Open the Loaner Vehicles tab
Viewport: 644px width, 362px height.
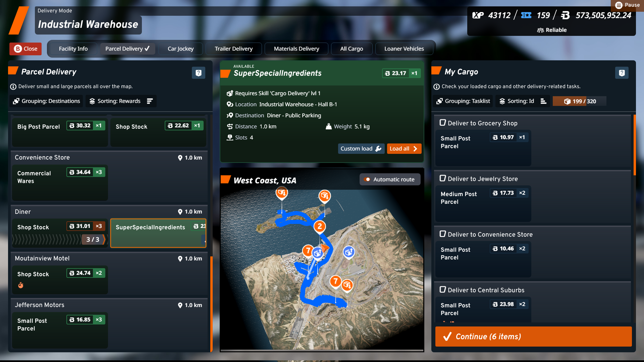pos(404,49)
